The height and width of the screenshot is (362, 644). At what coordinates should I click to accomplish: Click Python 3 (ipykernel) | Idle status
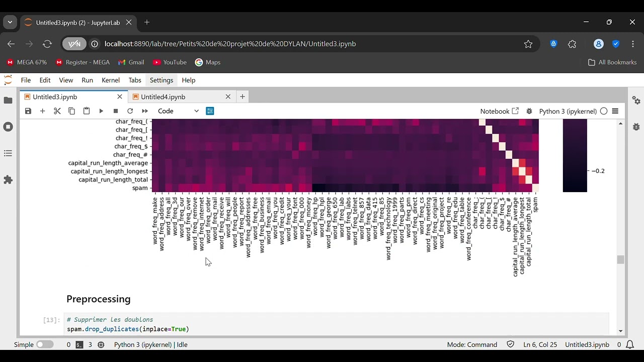pos(151,345)
